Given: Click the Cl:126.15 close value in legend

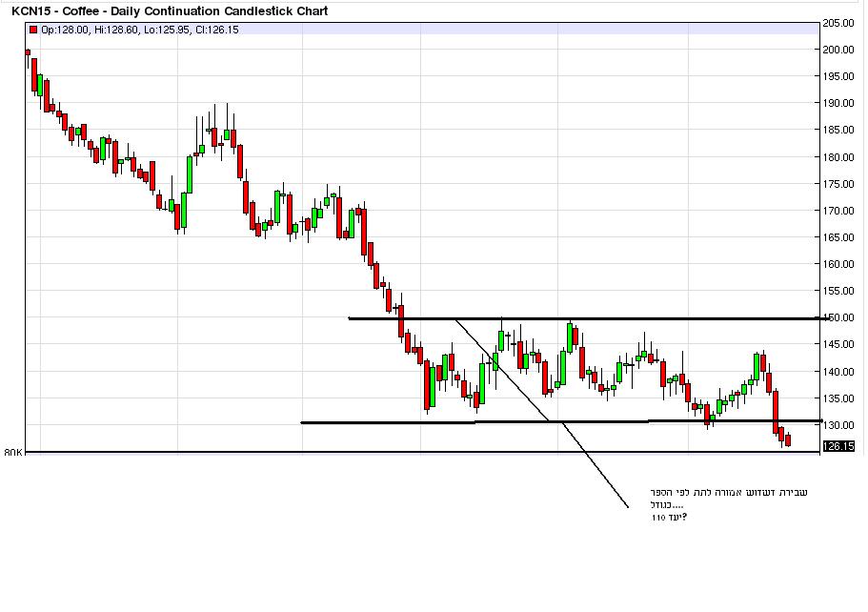Looking at the screenshot, I should coord(217,30).
